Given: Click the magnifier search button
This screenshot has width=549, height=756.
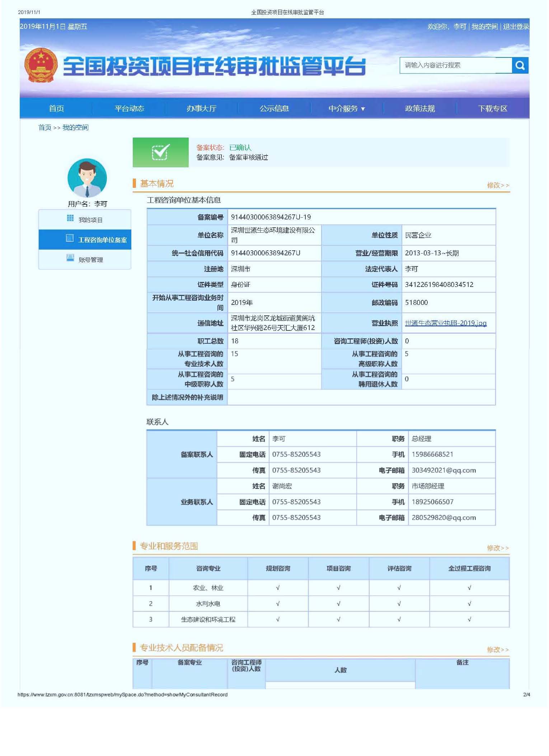Looking at the screenshot, I should pyautogui.click(x=520, y=65).
